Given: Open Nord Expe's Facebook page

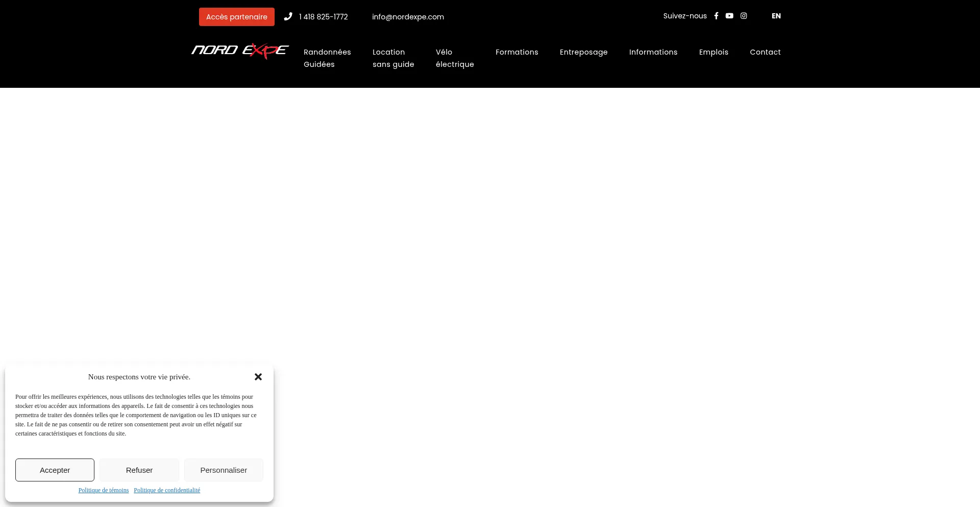Looking at the screenshot, I should tap(716, 16).
